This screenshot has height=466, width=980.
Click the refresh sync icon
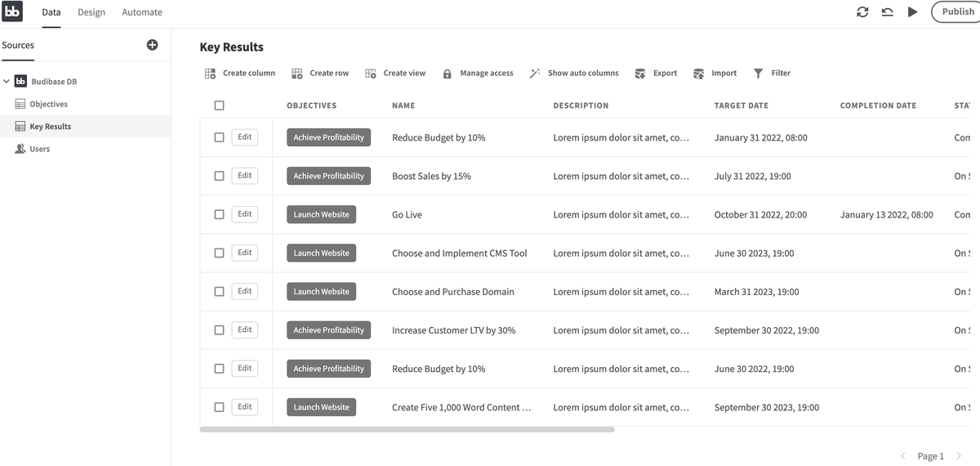pyautogui.click(x=862, y=12)
